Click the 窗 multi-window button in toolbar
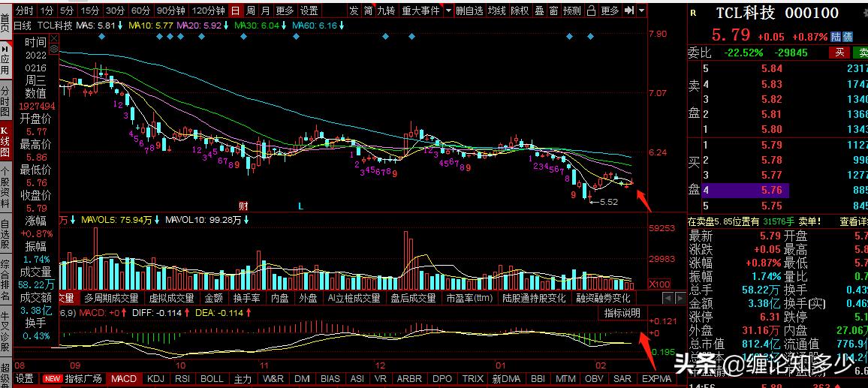Image resolution: width=868 pixels, height=388 pixels. point(554,11)
